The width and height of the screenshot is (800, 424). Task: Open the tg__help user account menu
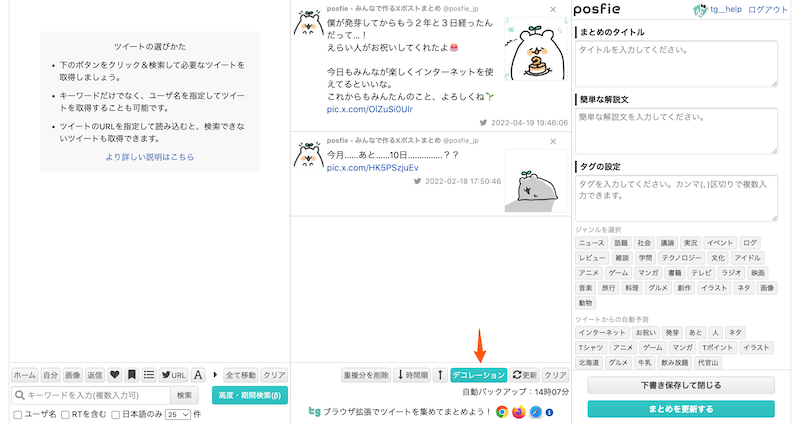(x=721, y=9)
